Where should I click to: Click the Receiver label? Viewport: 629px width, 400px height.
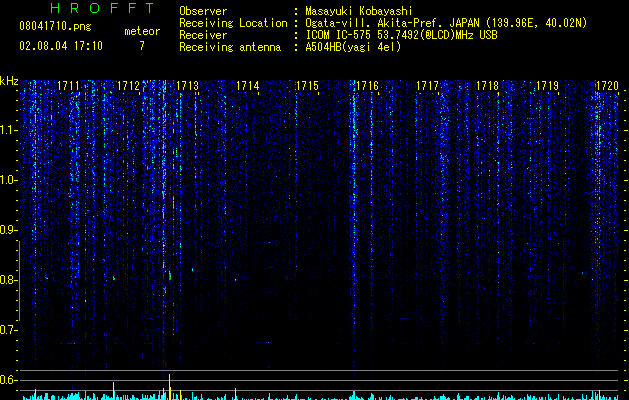[203, 35]
